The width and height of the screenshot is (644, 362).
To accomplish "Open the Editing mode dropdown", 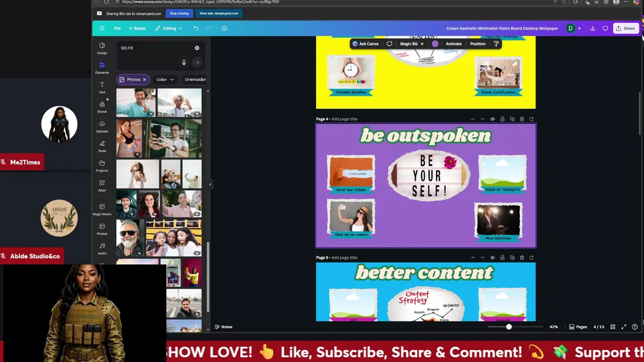I will pos(169,28).
